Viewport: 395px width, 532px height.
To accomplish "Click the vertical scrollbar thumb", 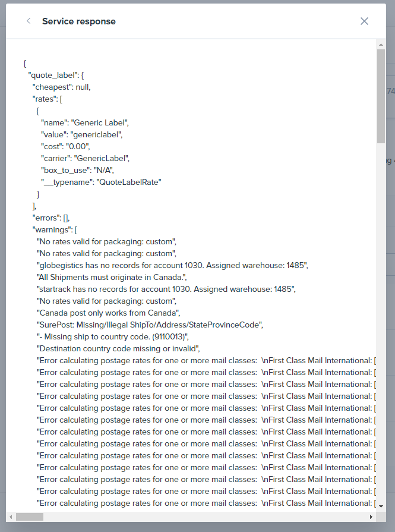I will pos(381,95).
